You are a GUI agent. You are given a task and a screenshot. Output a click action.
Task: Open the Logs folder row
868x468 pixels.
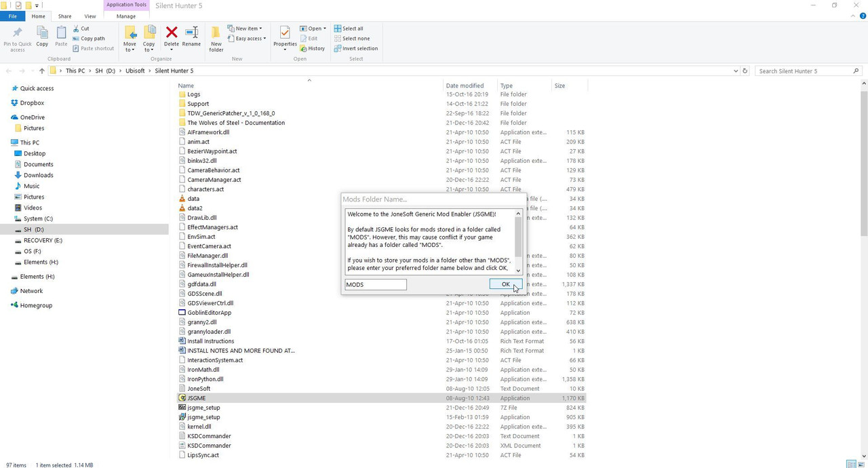[x=381, y=94]
